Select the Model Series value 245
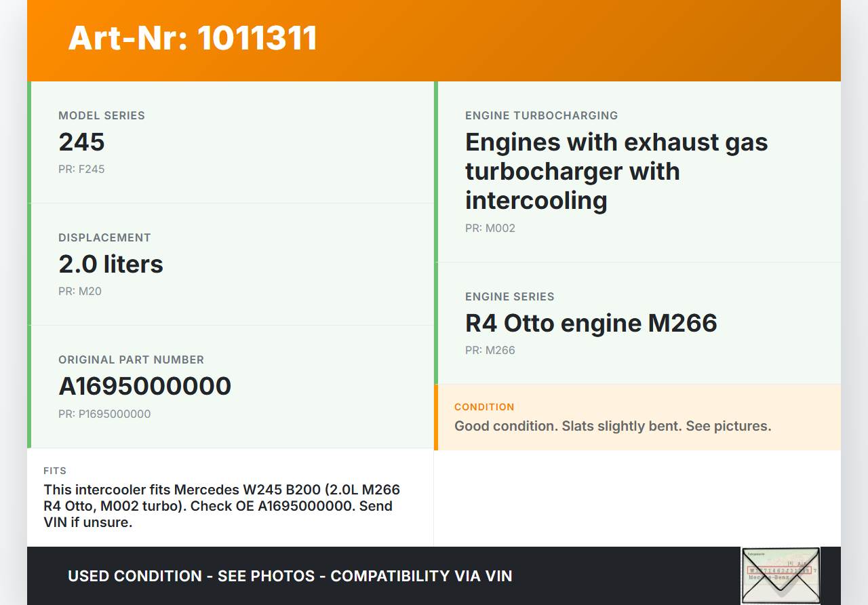 point(81,142)
